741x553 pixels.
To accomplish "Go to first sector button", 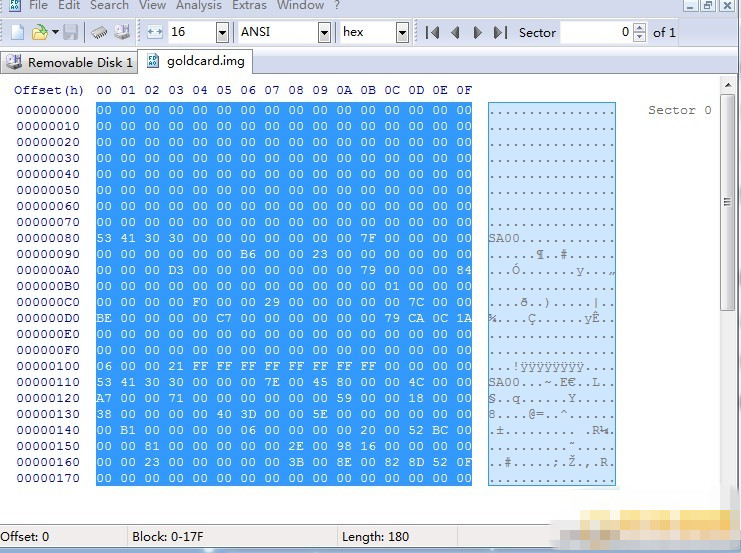I will click(x=432, y=33).
